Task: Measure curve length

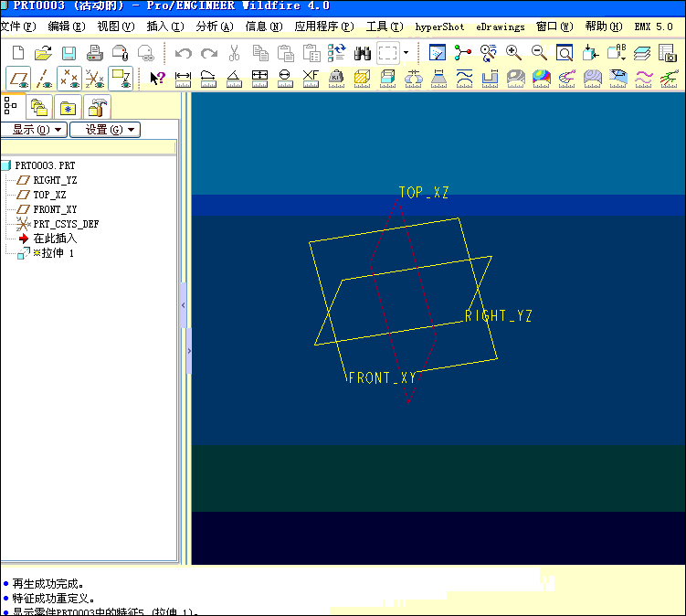Action: 208,79
